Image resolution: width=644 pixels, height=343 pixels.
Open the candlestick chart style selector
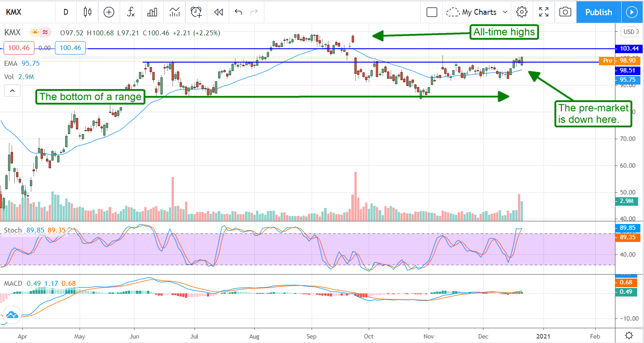pos(88,12)
